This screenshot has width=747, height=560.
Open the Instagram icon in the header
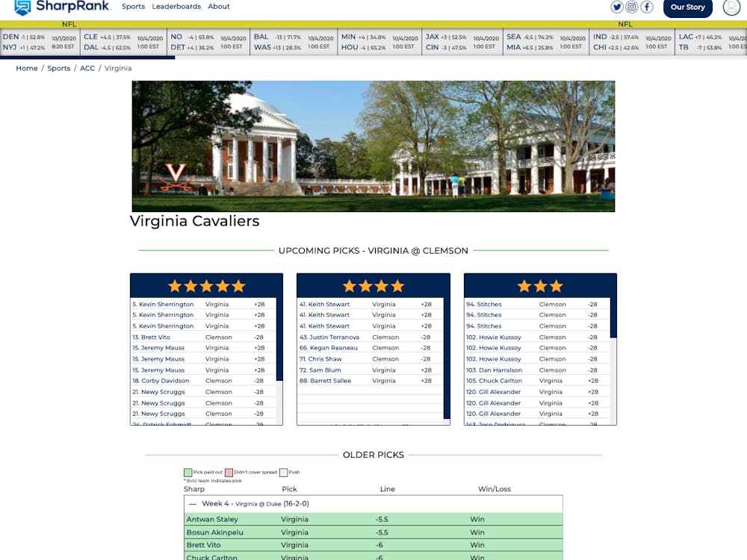tap(632, 7)
